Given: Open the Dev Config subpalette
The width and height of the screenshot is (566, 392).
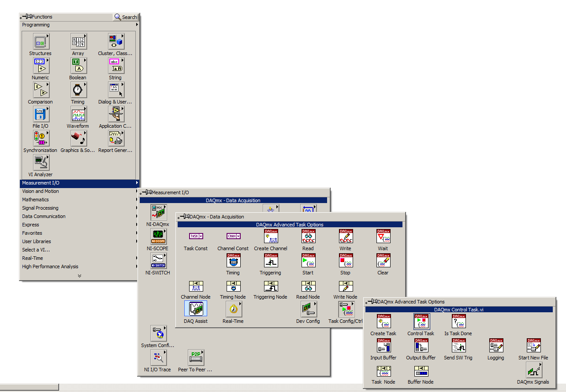Looking at the screenshot, I should click(x=309, y=309).
